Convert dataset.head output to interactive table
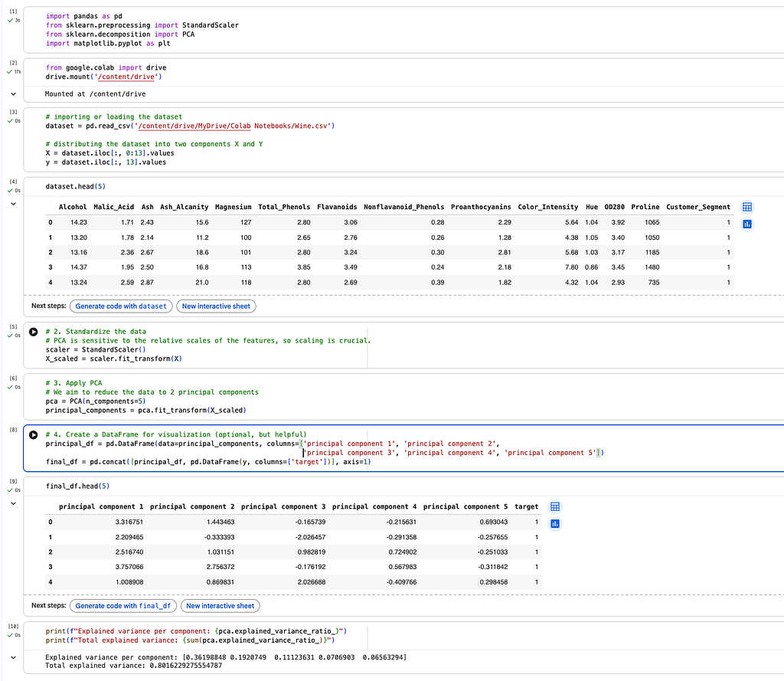Image resolution: width=784 pixels, height=681 pixels. coord(747,207)
